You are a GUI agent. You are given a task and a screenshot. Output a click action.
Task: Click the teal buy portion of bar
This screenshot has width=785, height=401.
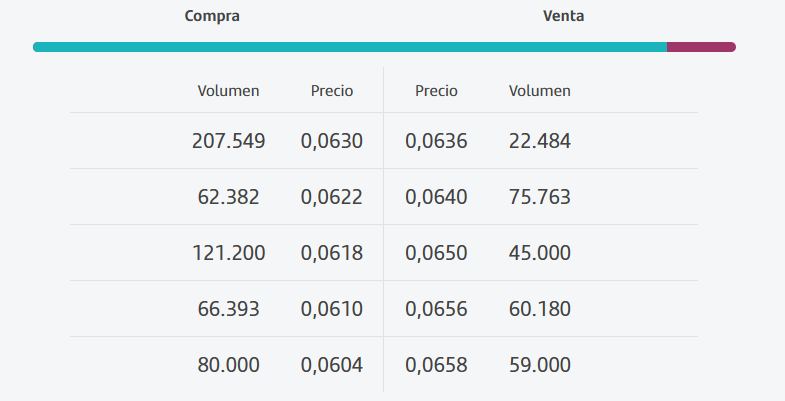pyautogui.click(x=350, y=47)
